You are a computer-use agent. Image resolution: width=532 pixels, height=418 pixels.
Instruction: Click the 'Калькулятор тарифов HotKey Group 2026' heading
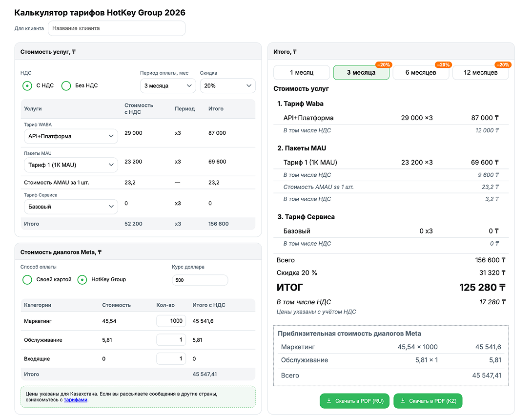click(100, 13)
